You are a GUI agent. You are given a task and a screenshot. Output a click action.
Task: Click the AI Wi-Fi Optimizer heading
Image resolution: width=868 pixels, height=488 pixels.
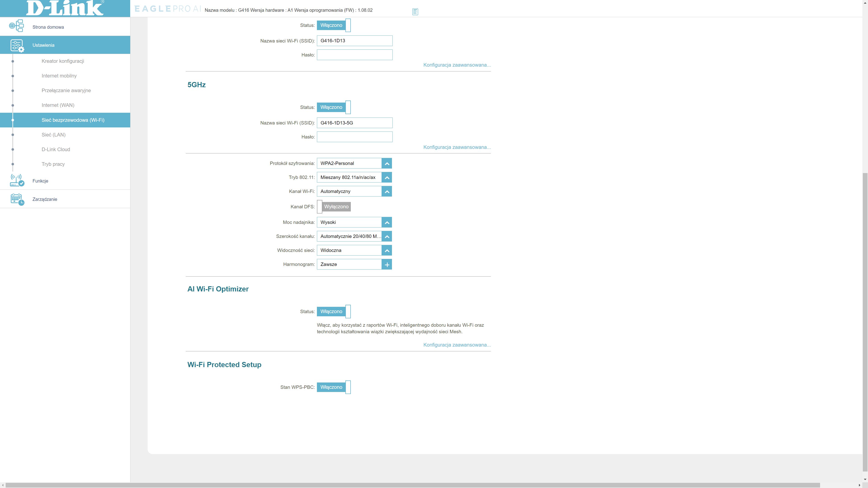(218, 289)
